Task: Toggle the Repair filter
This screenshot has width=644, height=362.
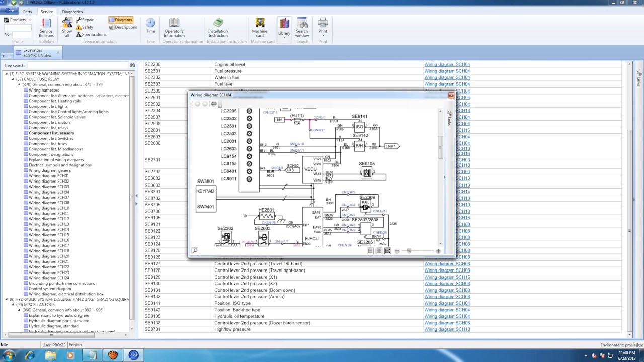Action: click(x=85, y=20)
